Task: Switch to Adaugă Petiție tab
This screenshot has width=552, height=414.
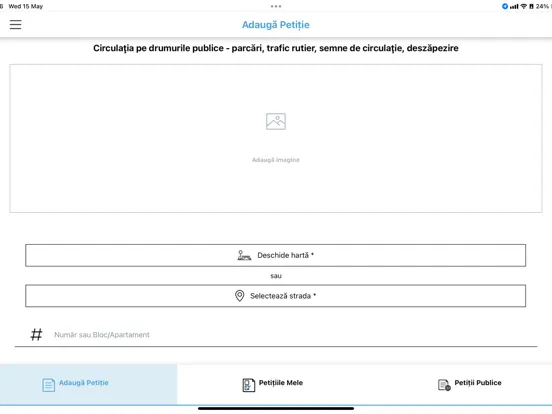Action: pos(88,384)
